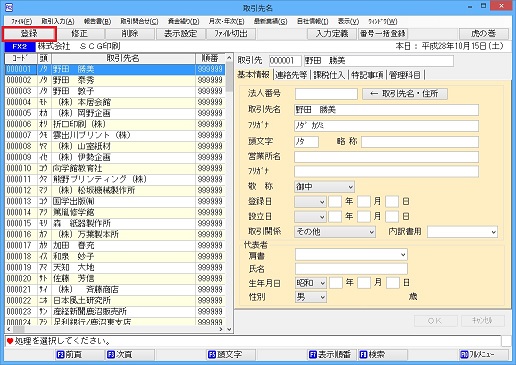This screenshot has height=365, width=516.
Task: Open the 取引関係 dropdown showing その他
Action: click(335, 232)
